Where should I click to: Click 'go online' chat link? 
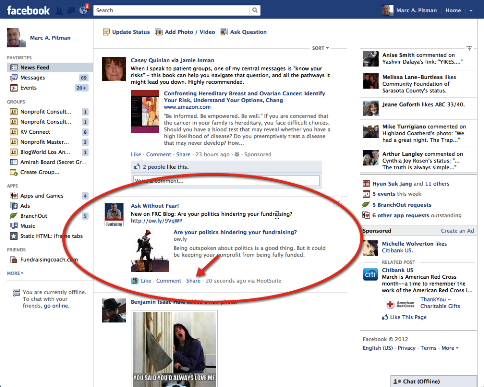point(57,306)
